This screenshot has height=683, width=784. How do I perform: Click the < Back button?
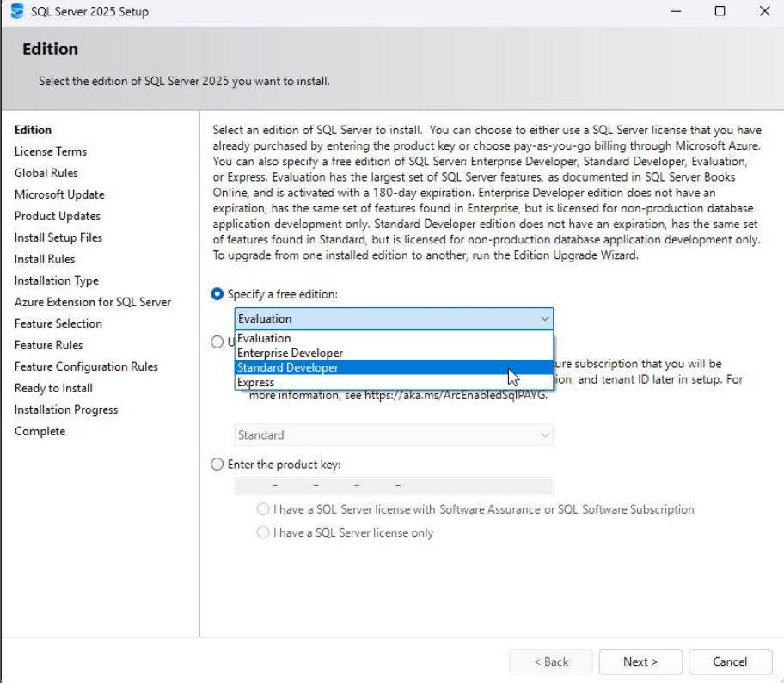pyautogui.click(x=551, y=662)
